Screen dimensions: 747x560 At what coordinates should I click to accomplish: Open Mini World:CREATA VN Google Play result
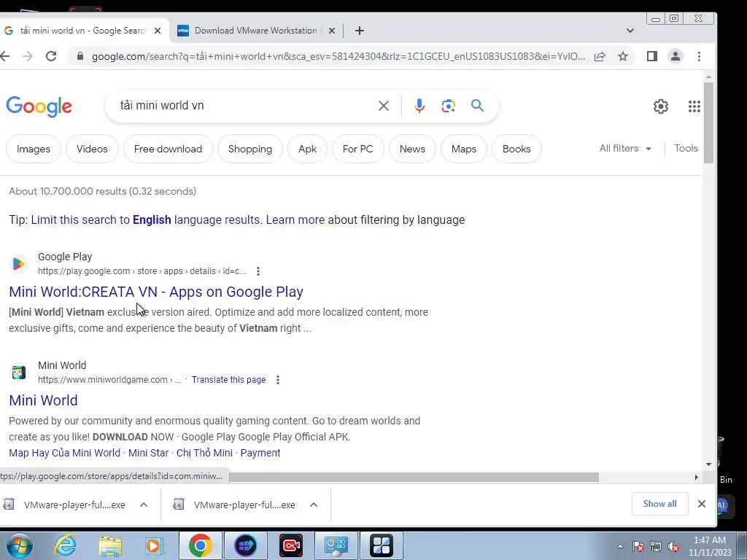[156, 292]
